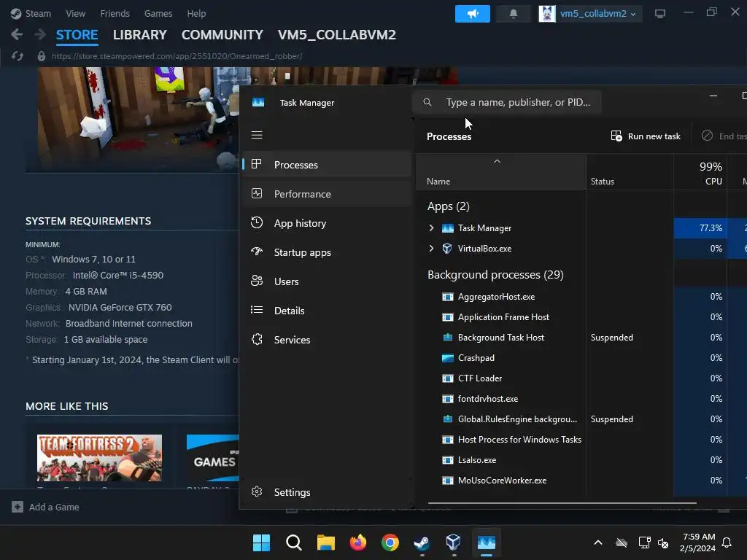Click Task Manager app icon in title bar

(258, 102)
